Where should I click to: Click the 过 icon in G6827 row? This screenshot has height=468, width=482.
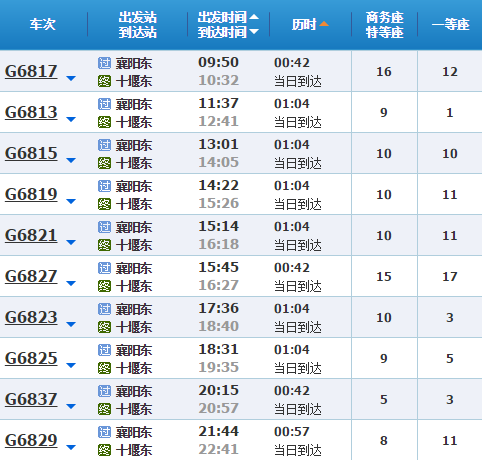point(104,268)
